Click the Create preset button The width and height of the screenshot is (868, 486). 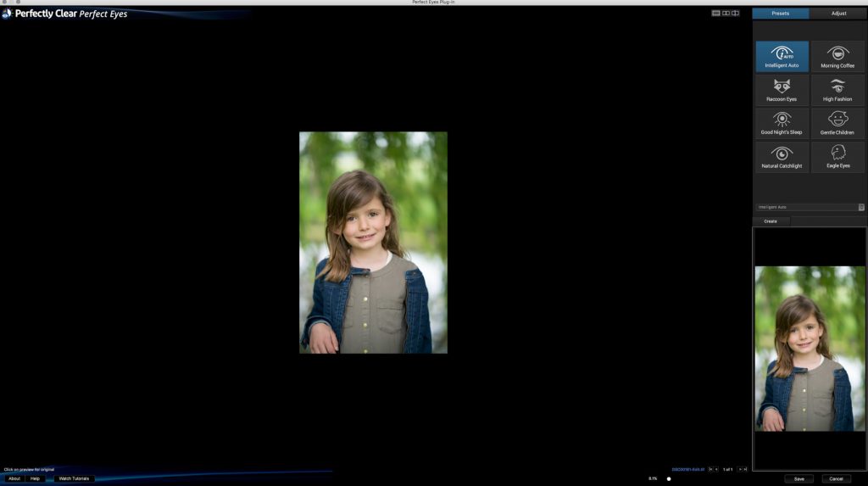(771, 221)
